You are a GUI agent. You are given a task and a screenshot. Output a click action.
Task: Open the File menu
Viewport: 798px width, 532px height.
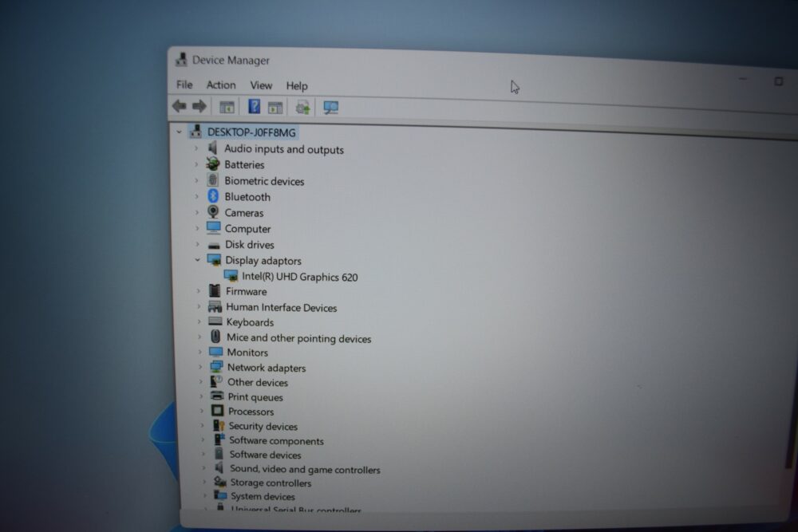(184, 85)
